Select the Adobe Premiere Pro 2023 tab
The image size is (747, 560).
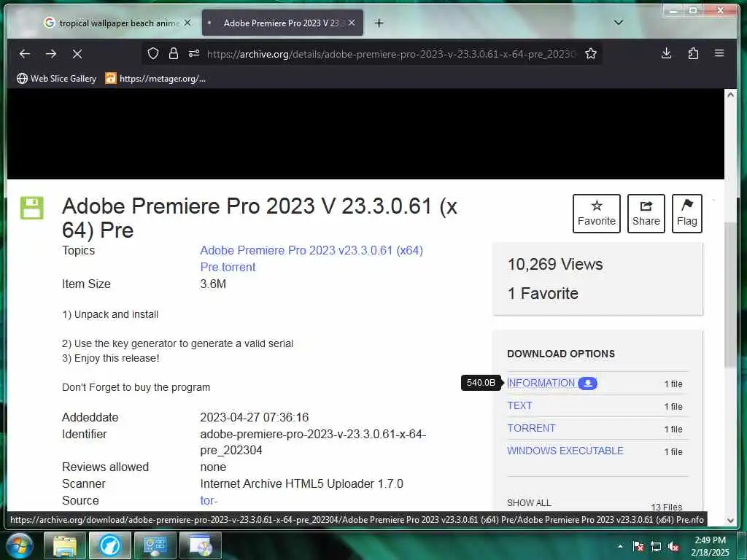pos(282,23)
